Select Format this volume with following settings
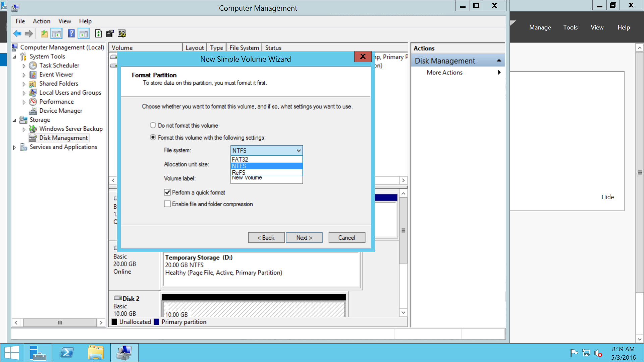644x362 pixels. point(153,137)
